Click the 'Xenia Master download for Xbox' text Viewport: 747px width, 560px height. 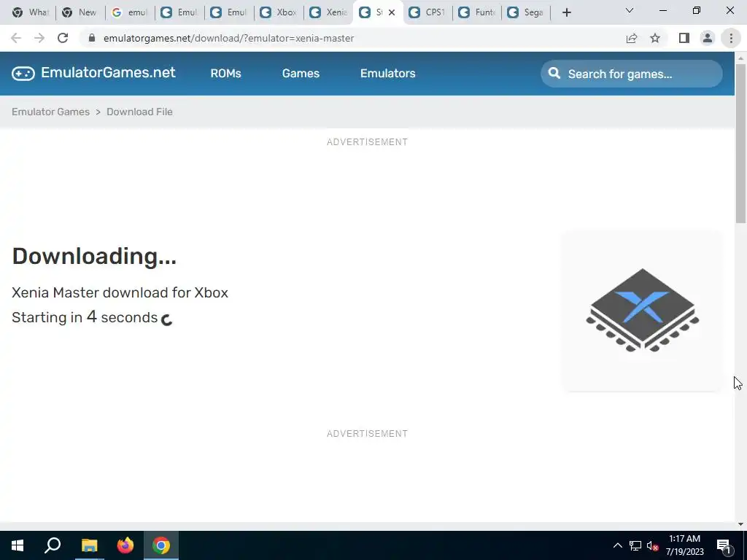point(120,292)
